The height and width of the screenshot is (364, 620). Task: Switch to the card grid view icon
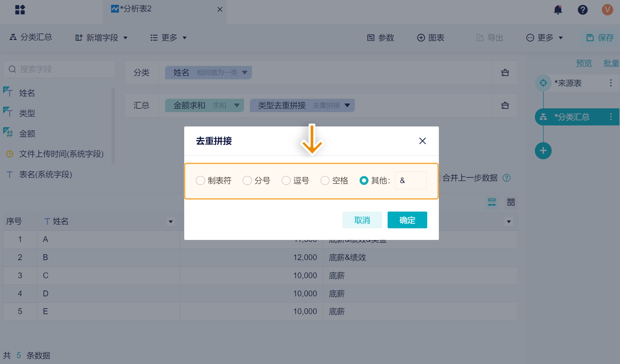click(511, 202)
